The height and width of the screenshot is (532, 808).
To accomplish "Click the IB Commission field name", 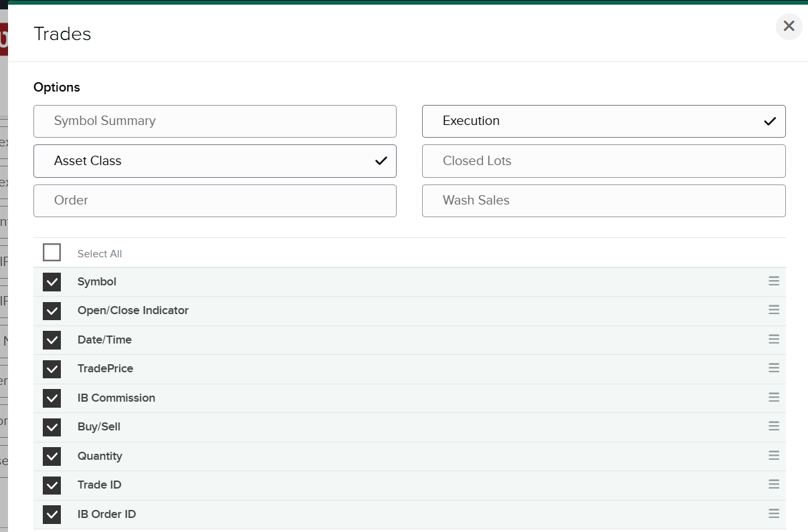I will [x=116, y=398].
